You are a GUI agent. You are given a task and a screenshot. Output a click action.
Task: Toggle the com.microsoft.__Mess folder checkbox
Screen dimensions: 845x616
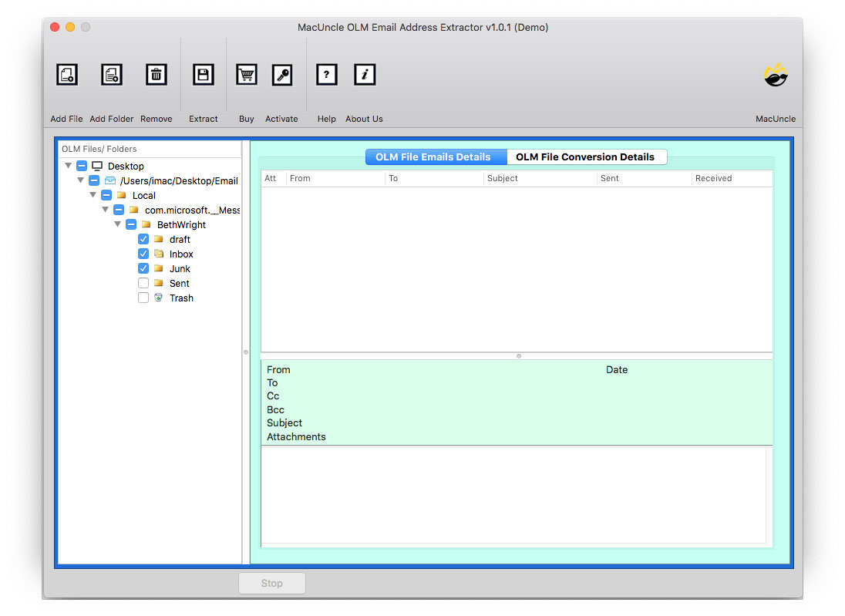(119, 210)
